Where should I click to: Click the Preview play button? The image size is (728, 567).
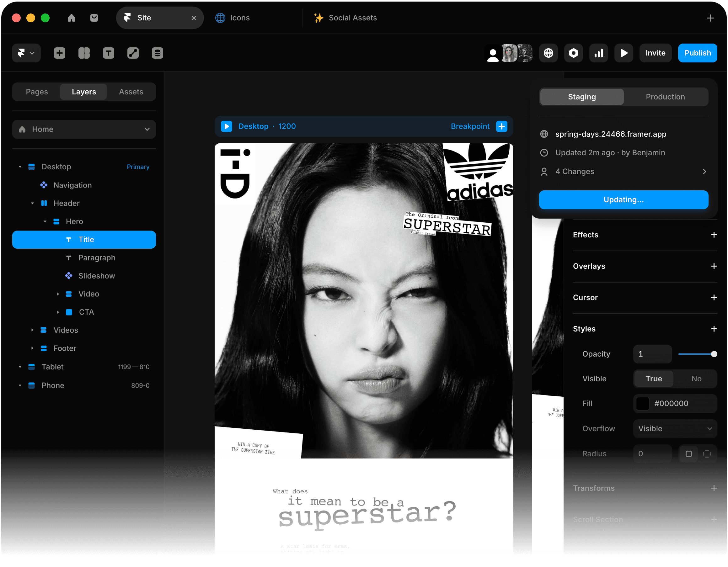(624, 53)
